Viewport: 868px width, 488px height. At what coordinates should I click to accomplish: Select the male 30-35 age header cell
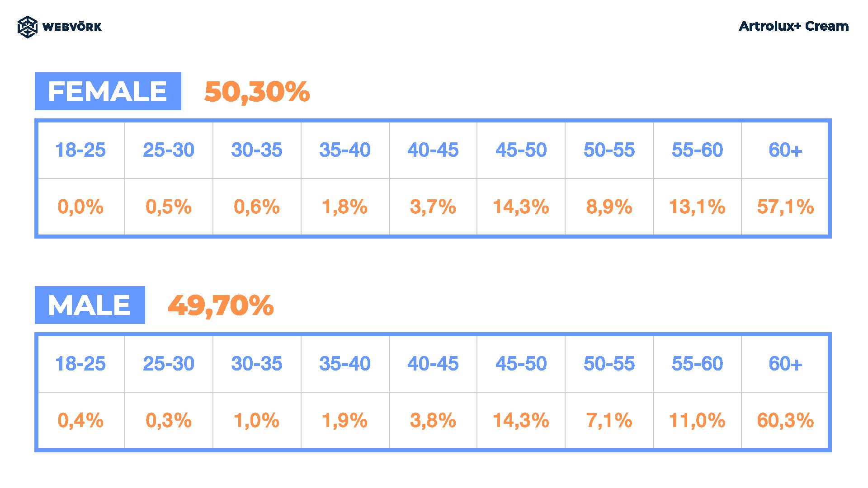(x=257, y=364)
